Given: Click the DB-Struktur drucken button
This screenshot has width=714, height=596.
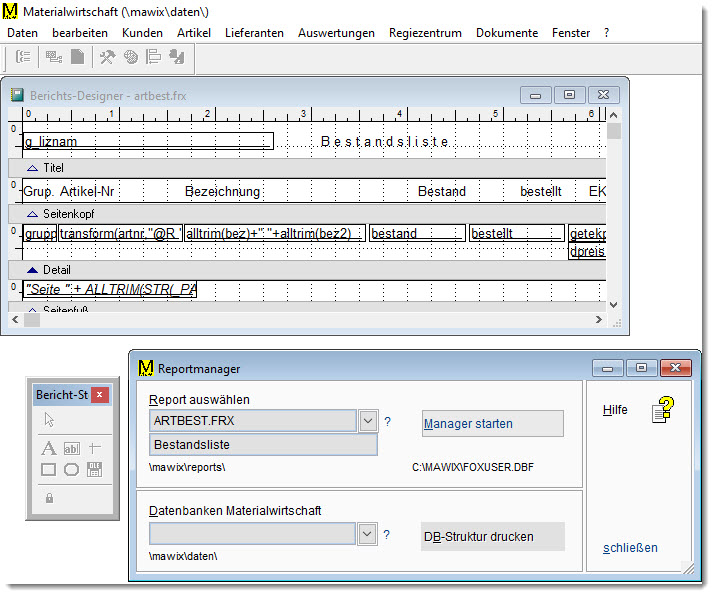Looking at the screenshot, I should pos(492,537).
